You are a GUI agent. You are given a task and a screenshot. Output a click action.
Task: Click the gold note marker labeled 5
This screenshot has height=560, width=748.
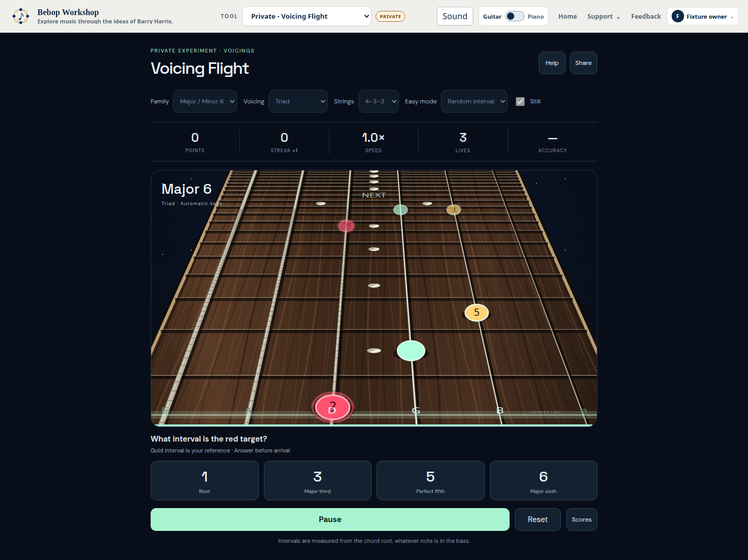(476, 312)
